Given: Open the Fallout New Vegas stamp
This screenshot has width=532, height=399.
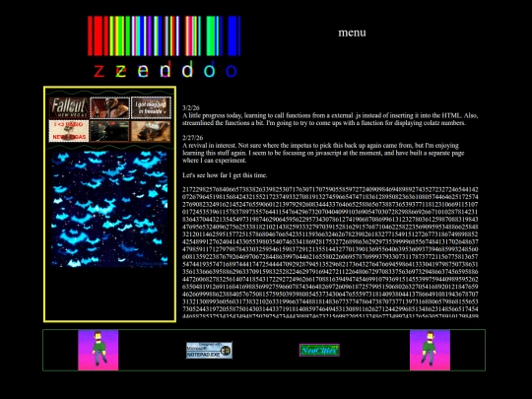Looking at the screenshot, I should 69,108.
